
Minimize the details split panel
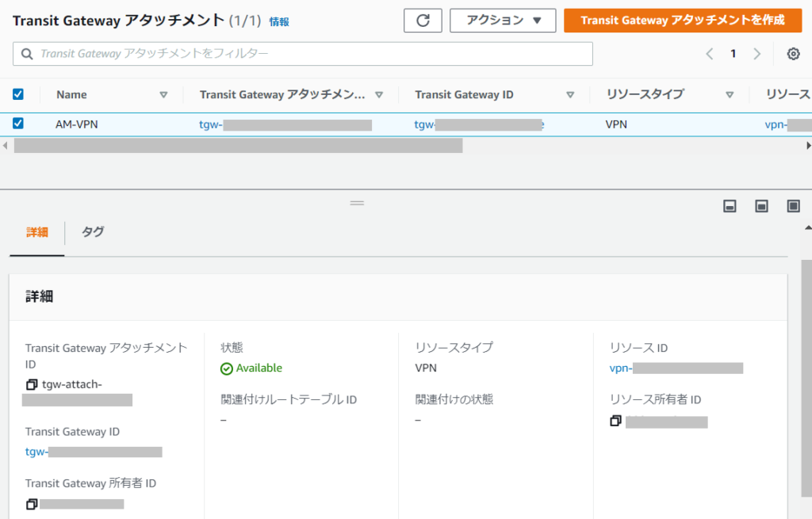(x=730, y=207)
